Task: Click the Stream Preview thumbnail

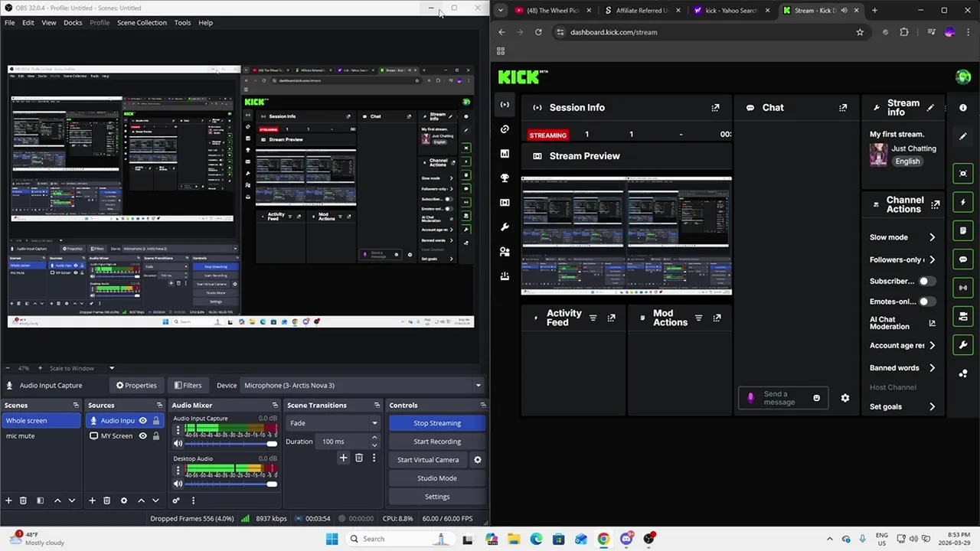Action: coord(626,236)
